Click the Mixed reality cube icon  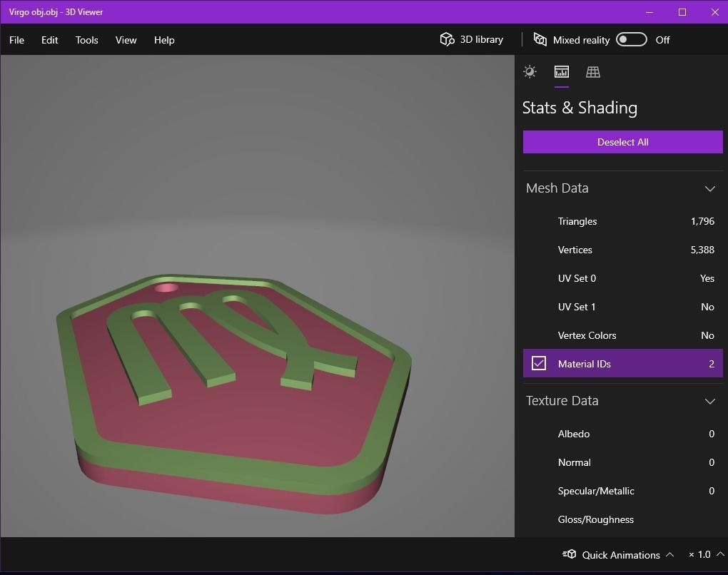click(x=540, y=39)
